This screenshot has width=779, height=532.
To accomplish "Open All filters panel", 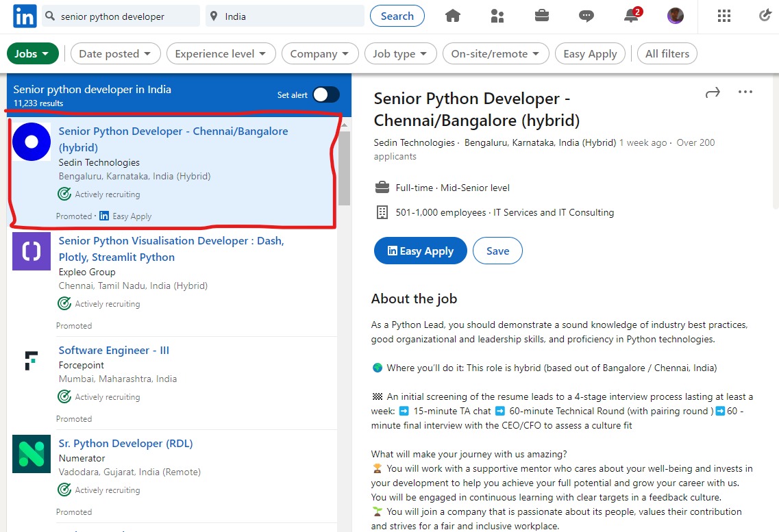I will [x=667, y=53].
